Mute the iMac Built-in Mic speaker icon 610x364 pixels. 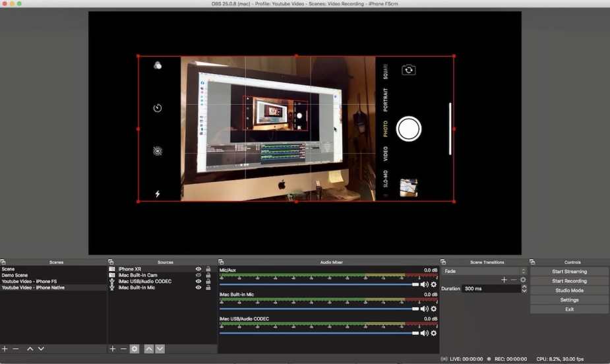(x=424, y=309)
